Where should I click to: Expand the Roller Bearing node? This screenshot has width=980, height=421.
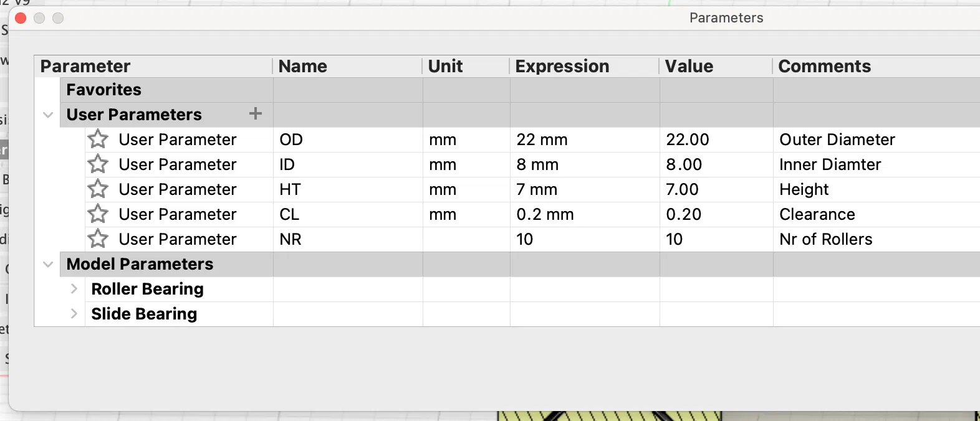click(x=74, y=289)
